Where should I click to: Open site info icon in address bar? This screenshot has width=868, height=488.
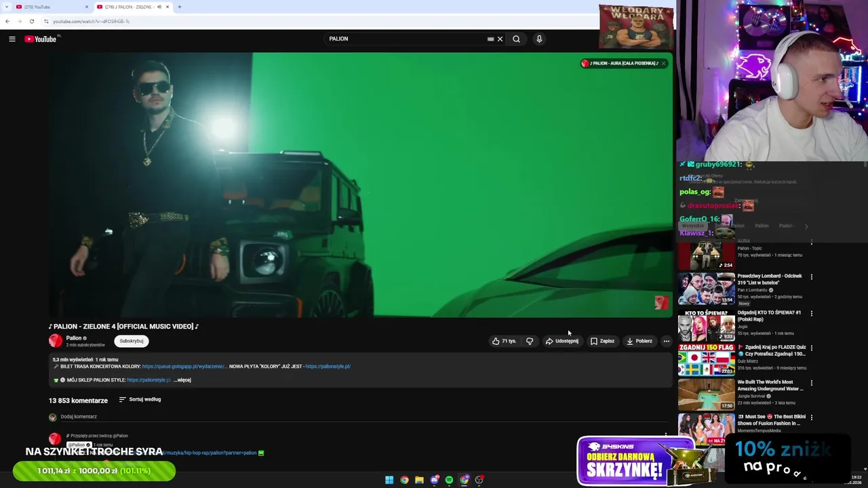[46, 21]
